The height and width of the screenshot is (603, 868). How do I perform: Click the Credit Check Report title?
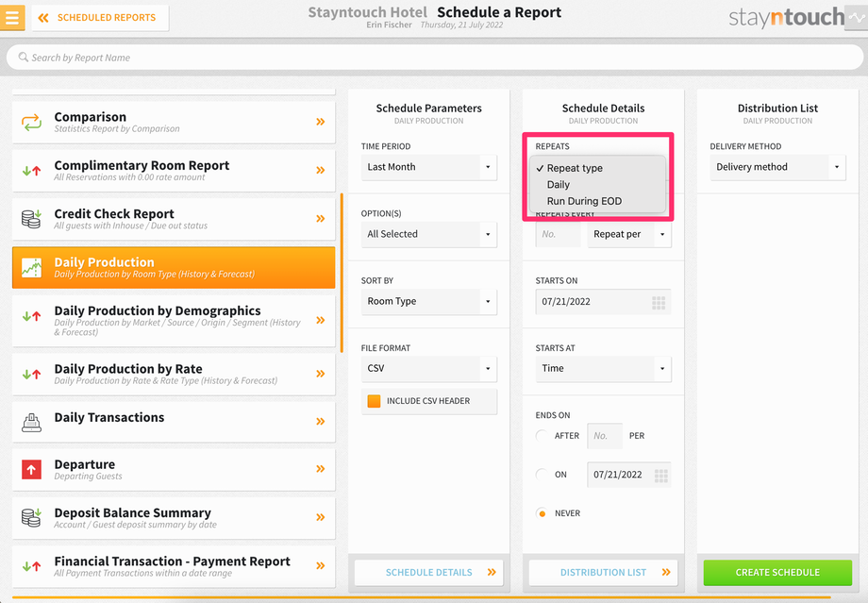pos(114,213)
